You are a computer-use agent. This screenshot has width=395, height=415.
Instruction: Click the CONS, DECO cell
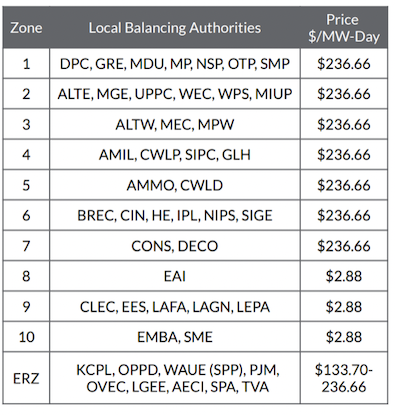tap(175, 246)
